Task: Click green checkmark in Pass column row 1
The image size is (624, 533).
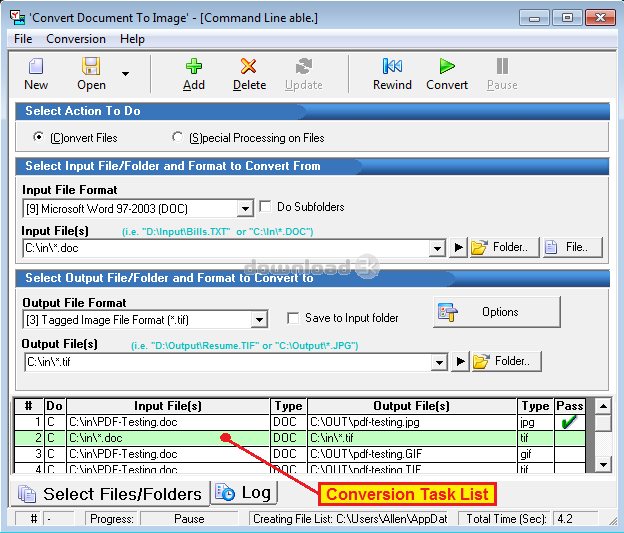Action: click(569, 422)
